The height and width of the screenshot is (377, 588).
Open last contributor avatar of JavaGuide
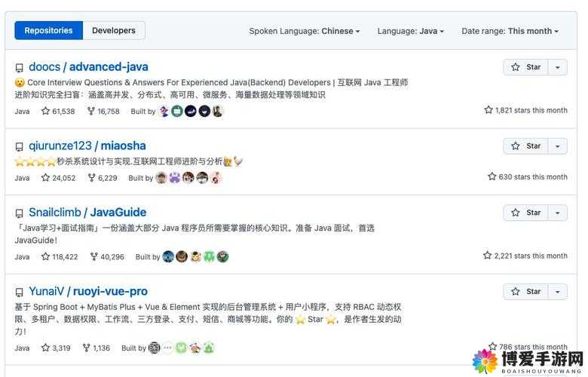coord(222,256)
